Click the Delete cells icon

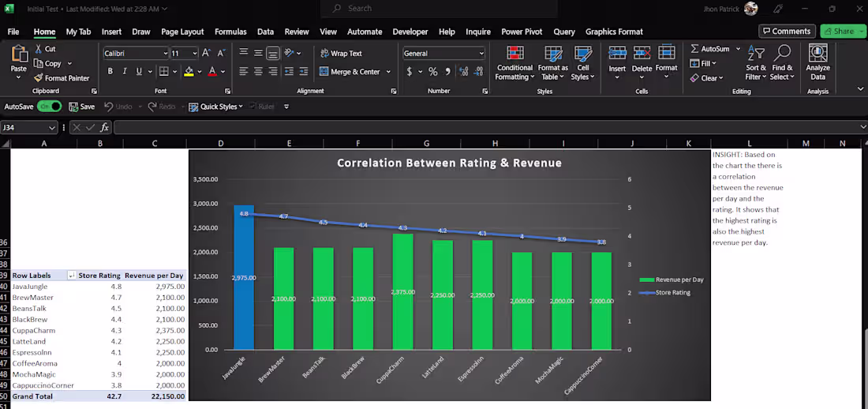(x=642, y=54)
